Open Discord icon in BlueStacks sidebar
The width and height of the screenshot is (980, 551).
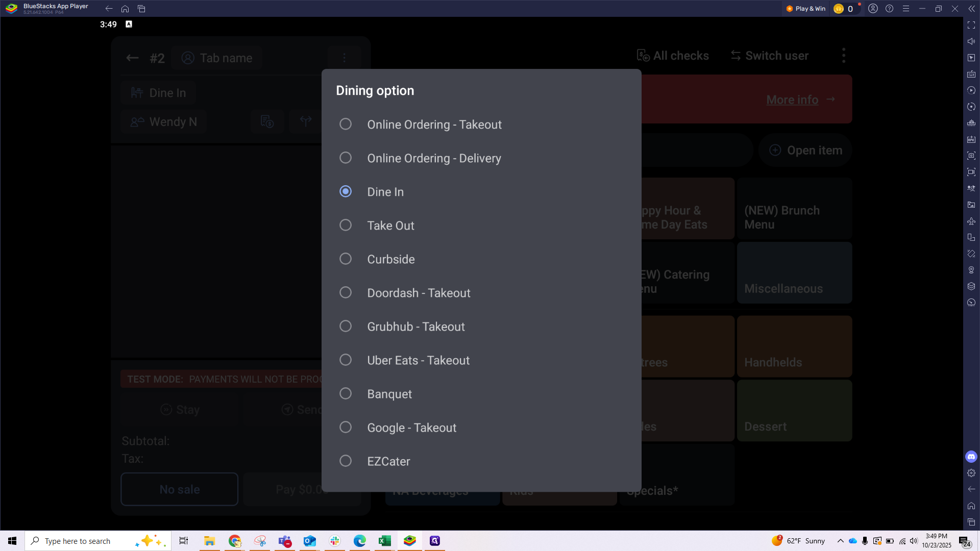pos(971,457)
